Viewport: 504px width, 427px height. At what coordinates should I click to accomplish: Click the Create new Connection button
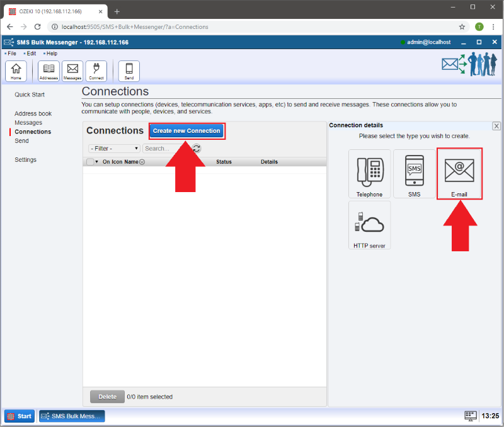(186, 131)
